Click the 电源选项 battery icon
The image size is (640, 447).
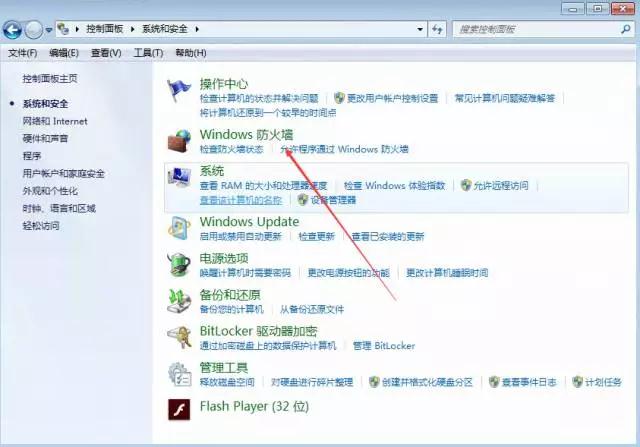179,265
